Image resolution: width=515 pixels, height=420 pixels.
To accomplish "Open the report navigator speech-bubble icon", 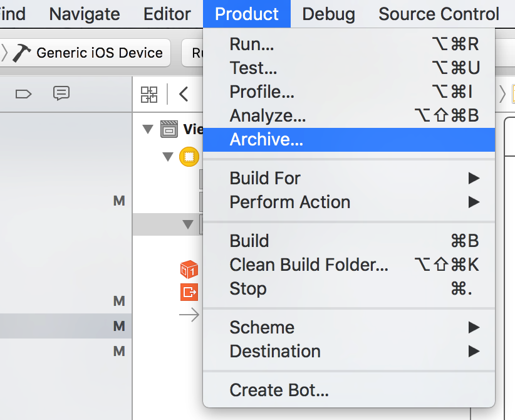I will [61, 94].
